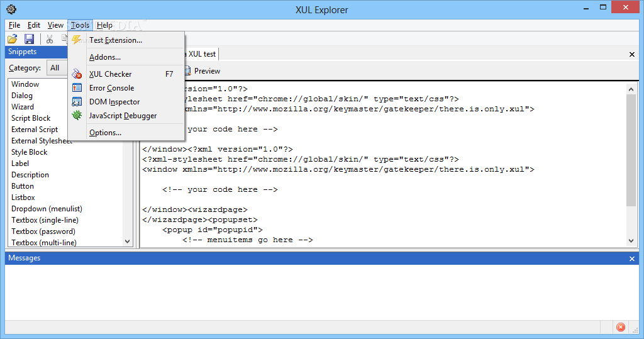Click the Snippets panel header
Screen dimensions: 644x339
tap(36, 52)
